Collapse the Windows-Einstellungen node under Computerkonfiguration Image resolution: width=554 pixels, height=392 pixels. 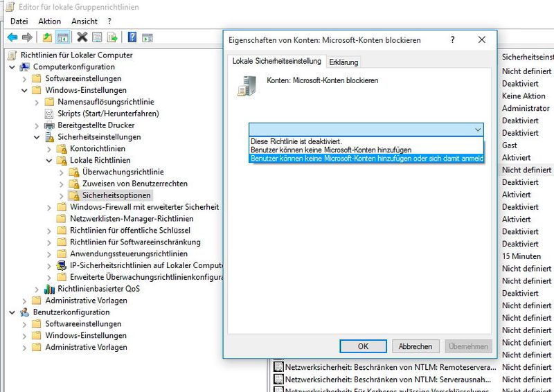(x=24, y=90)
